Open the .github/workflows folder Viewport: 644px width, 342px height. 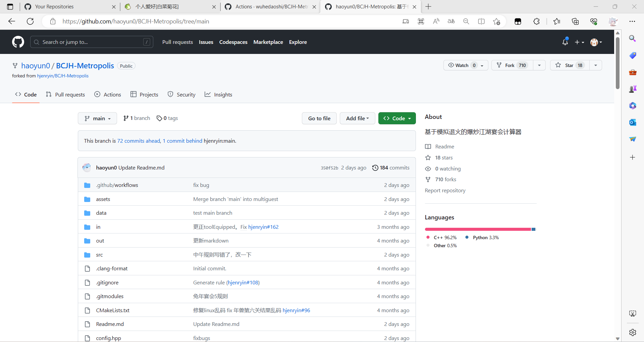pyautogui.click(x=117, y=185)
